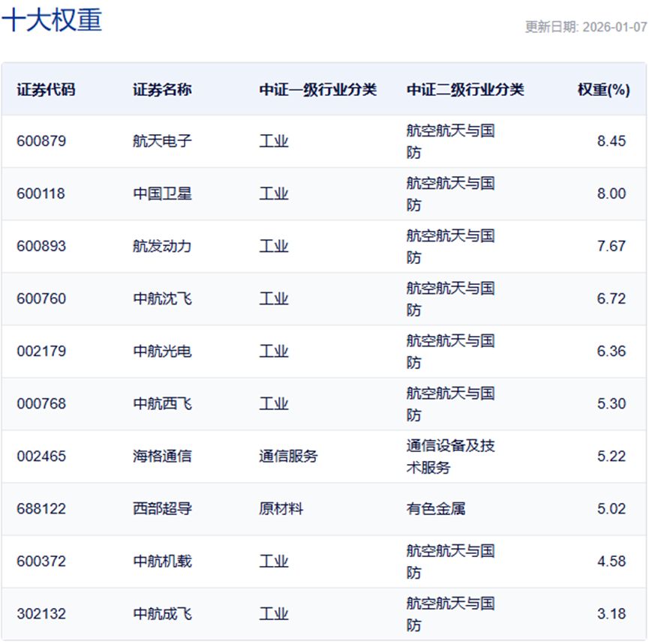
Task: Open the 西部超导 security name
Action: 162,508
